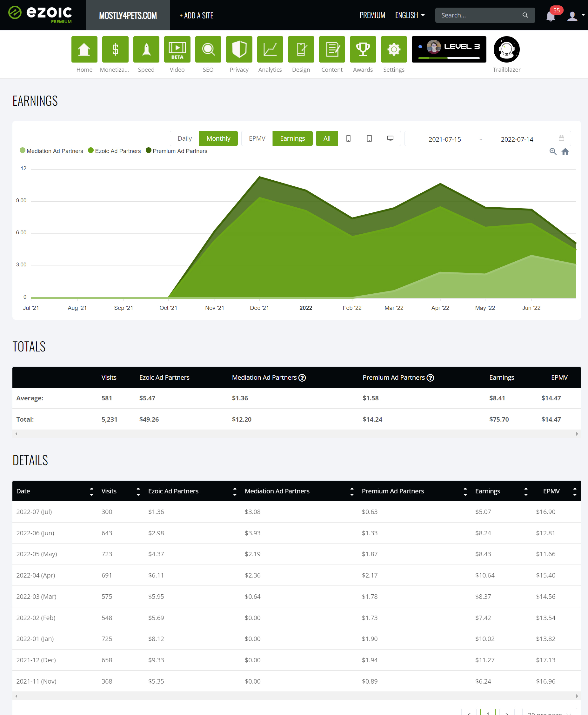This screenshot has height=715, width=588.
Task: Open the SEO magnifier icon
Action: (x=208, y=50)
